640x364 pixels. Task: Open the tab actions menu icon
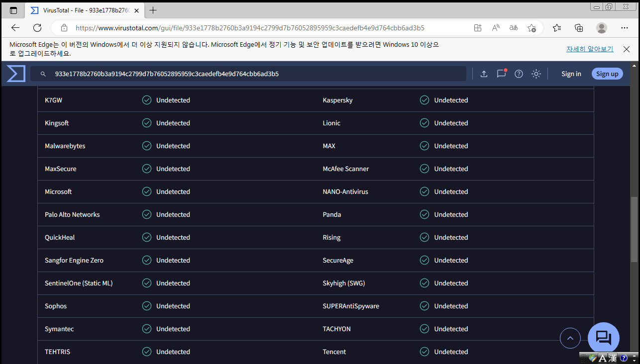click(13, 10)
